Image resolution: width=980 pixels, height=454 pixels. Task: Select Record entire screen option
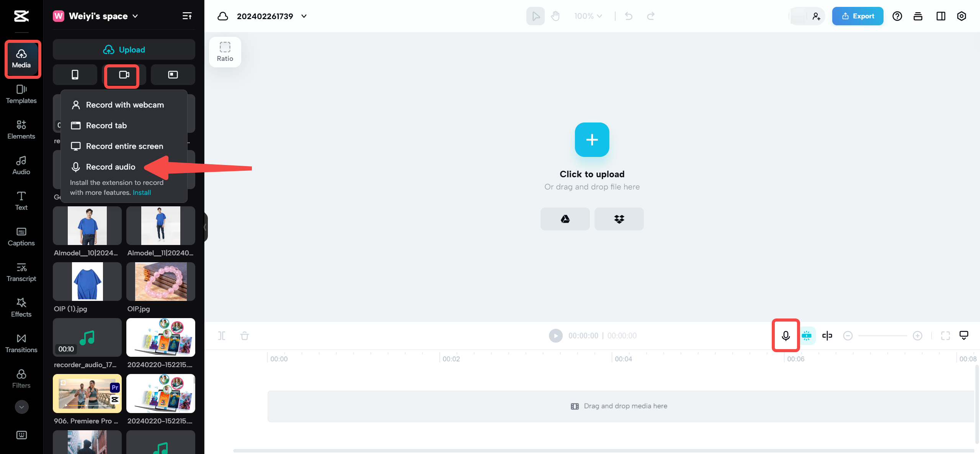(x=124, y=146)
